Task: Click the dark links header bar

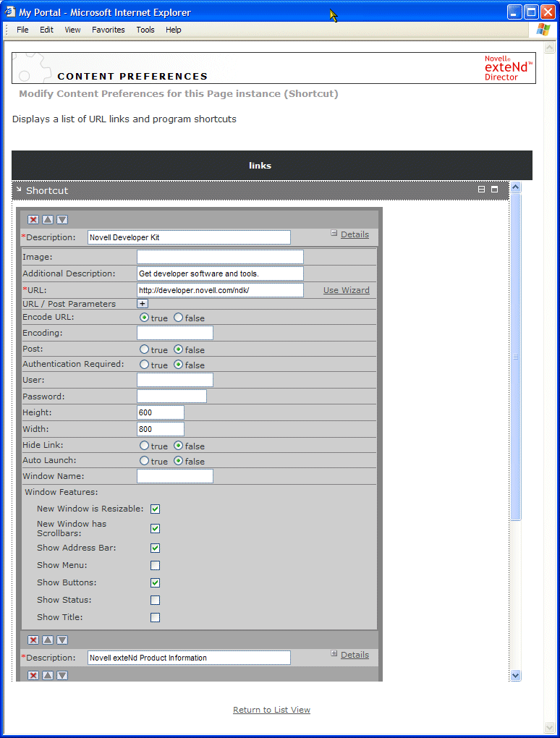Action: [272, 165]
